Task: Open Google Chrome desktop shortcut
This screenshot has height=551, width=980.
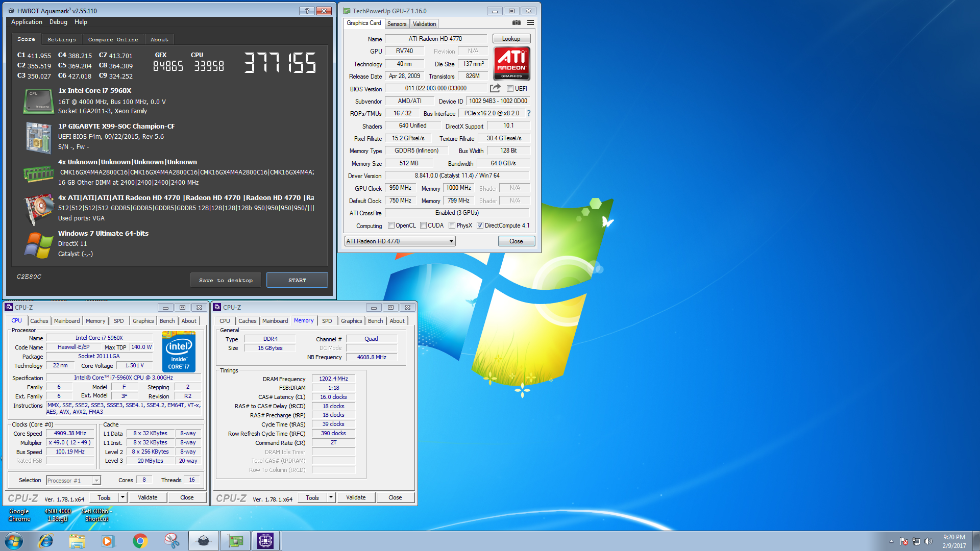Action: (19, 515)
